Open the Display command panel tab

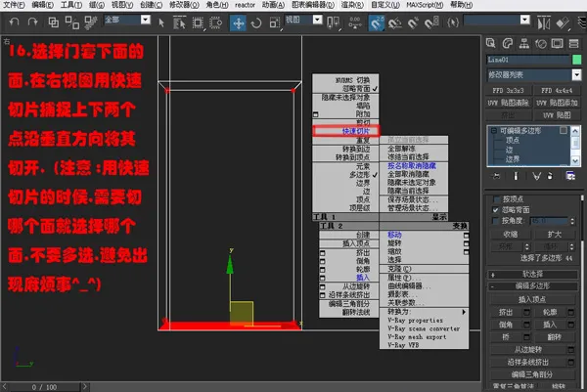click(557, 44)
